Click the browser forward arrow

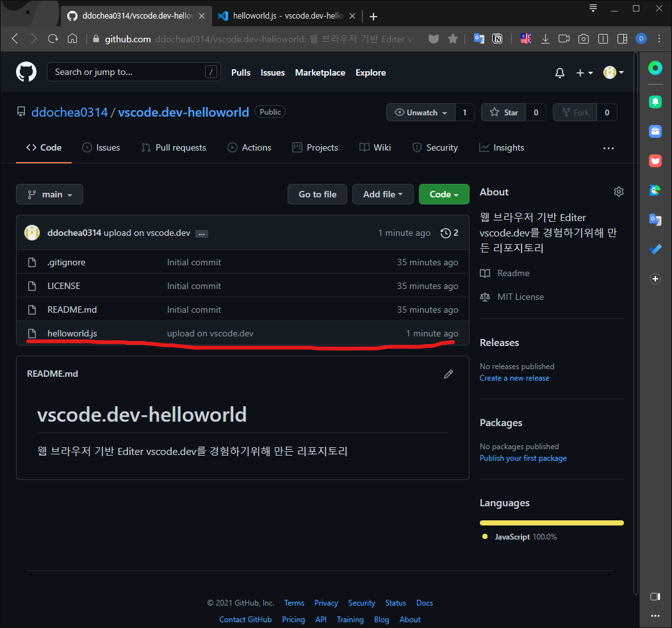coord(34,38)
